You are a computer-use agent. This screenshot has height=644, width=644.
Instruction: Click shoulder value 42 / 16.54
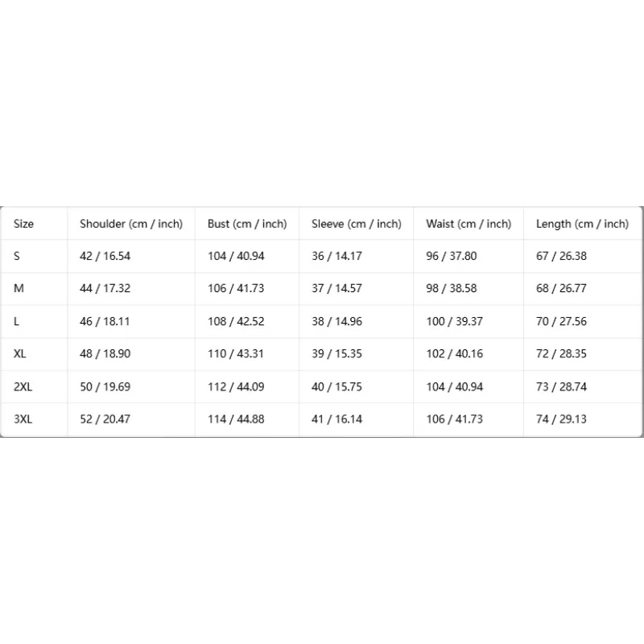(x=105, y=256)
